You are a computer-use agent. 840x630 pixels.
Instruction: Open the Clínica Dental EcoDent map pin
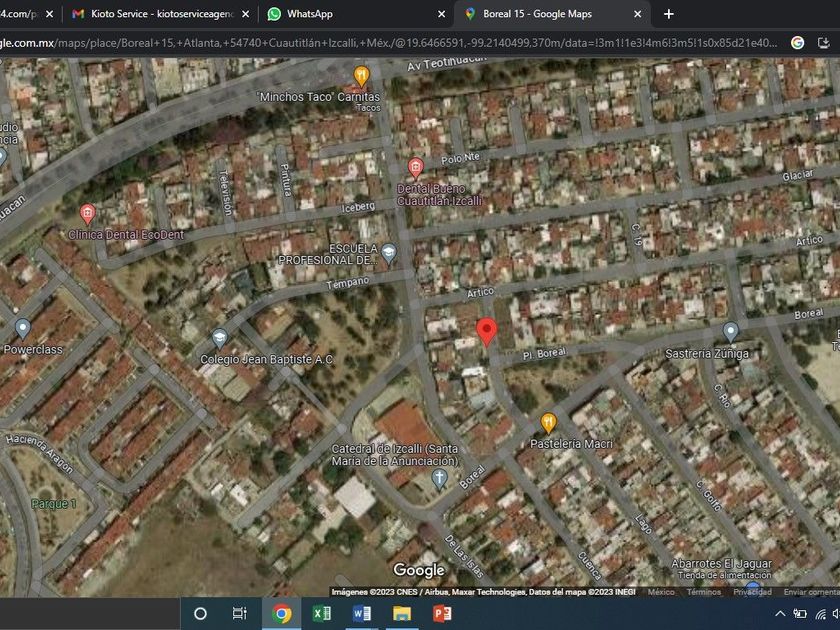coord(87,214)
